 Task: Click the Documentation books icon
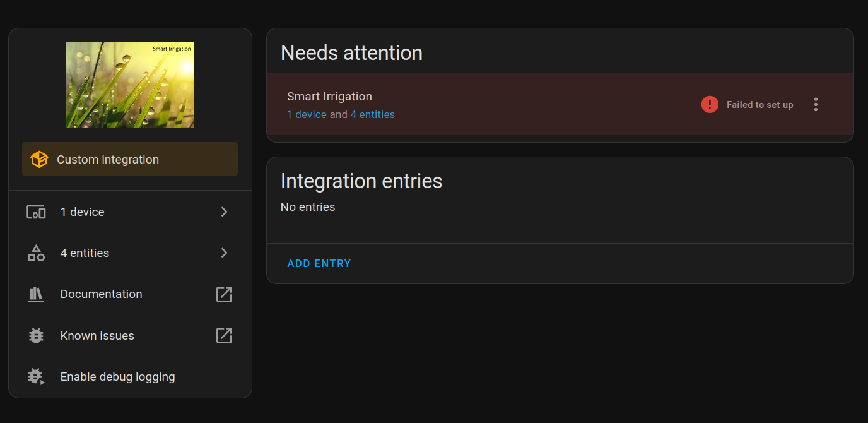click(36, 294)
